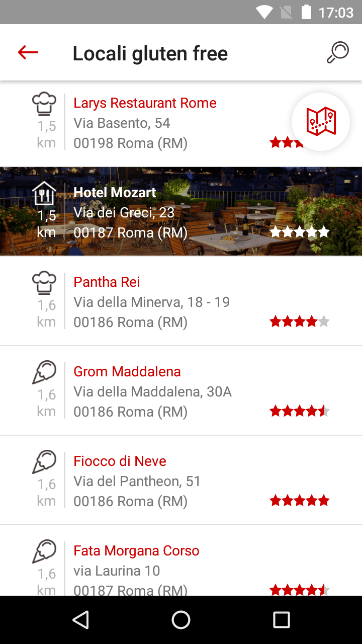Tap ice cream icon beside Grom Maddalena
The width and height of the screenshot is (362, 644).
tap(44, 372)
